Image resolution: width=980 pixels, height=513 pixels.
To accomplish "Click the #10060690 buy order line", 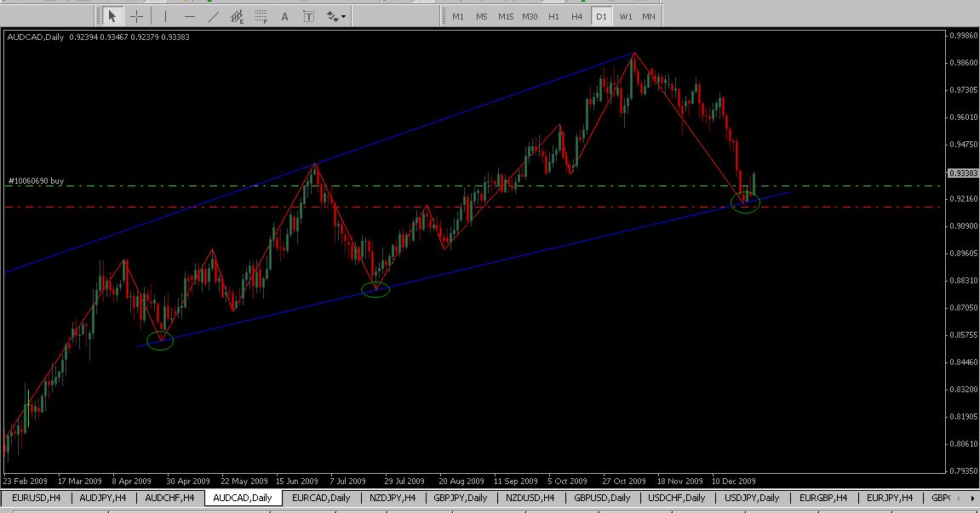I will tap(426, 185).
